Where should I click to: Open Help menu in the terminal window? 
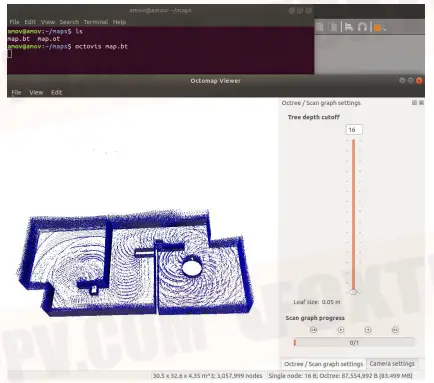click(x=119, y=22)
